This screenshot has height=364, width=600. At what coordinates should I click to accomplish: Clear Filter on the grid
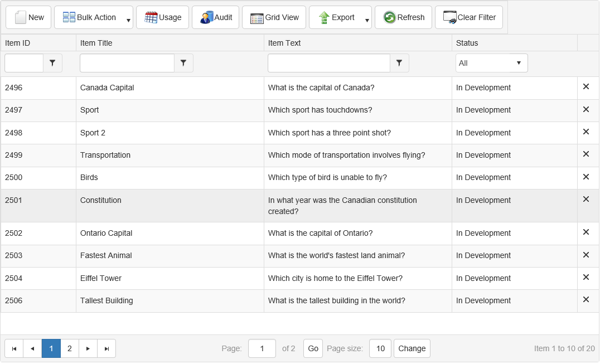[469, 17]
